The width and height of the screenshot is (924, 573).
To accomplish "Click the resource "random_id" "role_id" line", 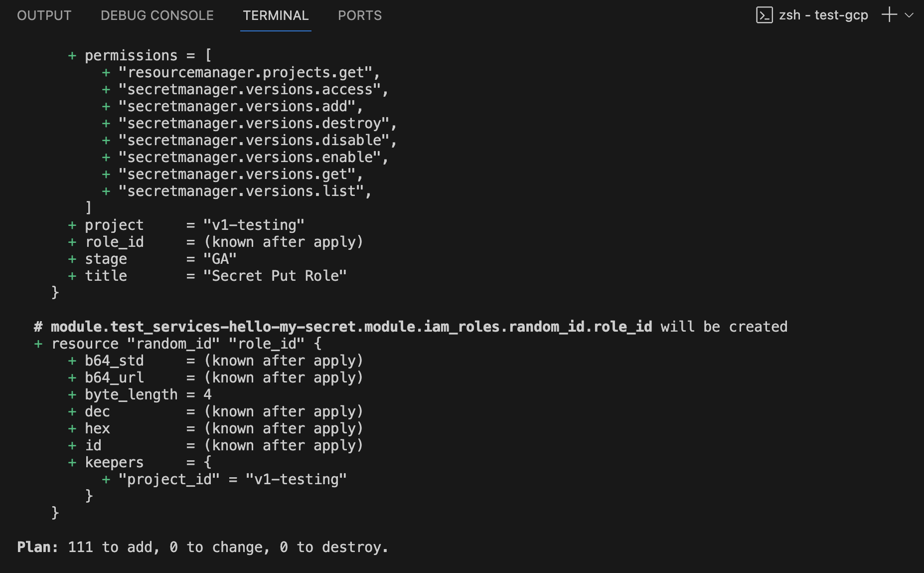I will [186, 344].
